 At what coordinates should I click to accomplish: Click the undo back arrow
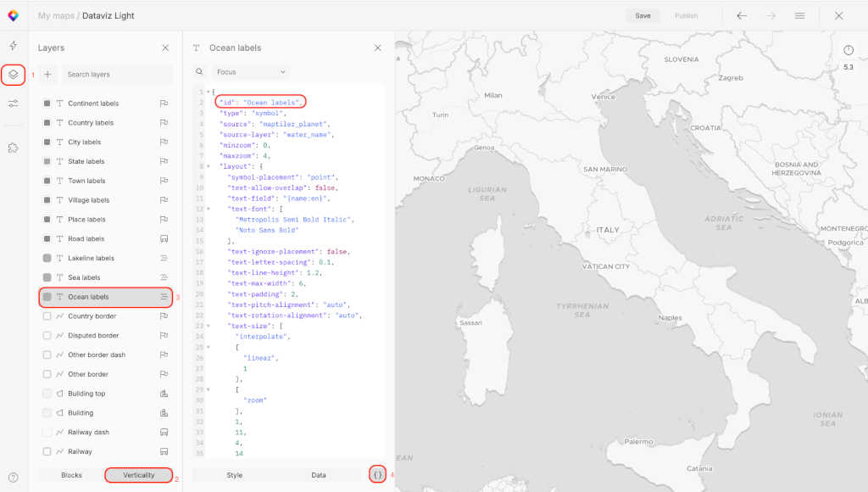[x=742, y=15]
